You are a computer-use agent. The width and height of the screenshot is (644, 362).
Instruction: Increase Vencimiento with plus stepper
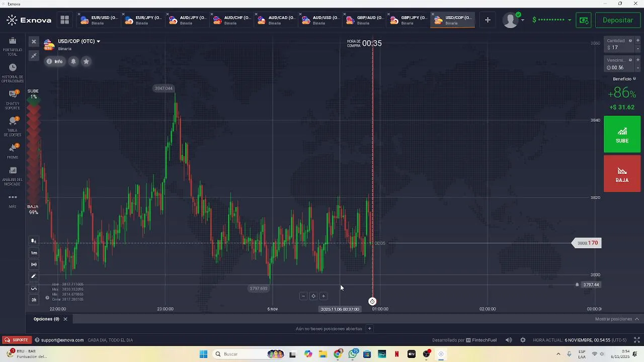638,60
